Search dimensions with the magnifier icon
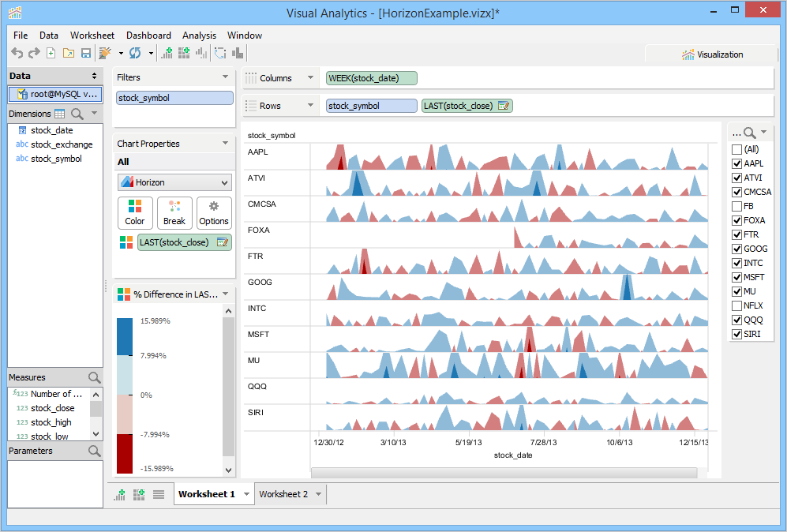Screen dimensions: 787x532 [77, 114]
